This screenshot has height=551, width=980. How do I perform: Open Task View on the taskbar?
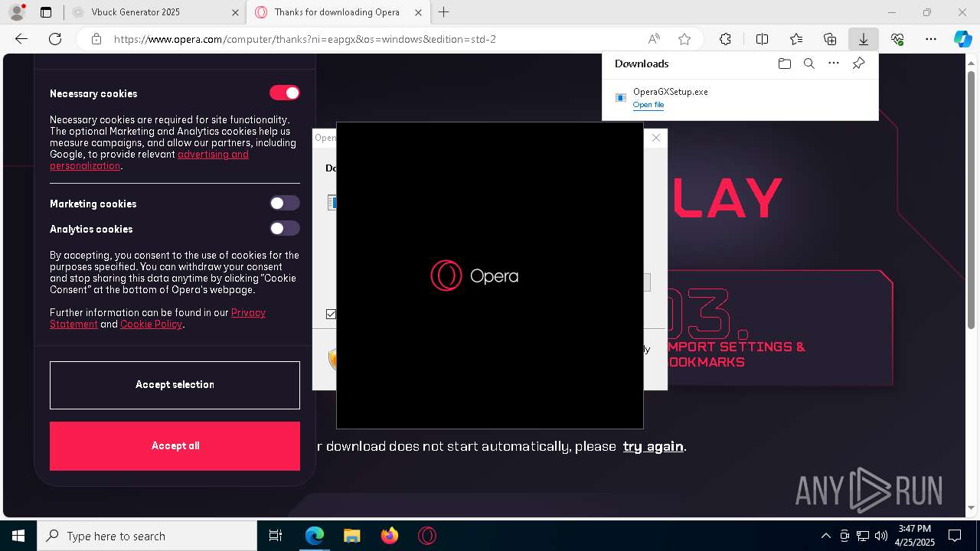pos(276,536)
